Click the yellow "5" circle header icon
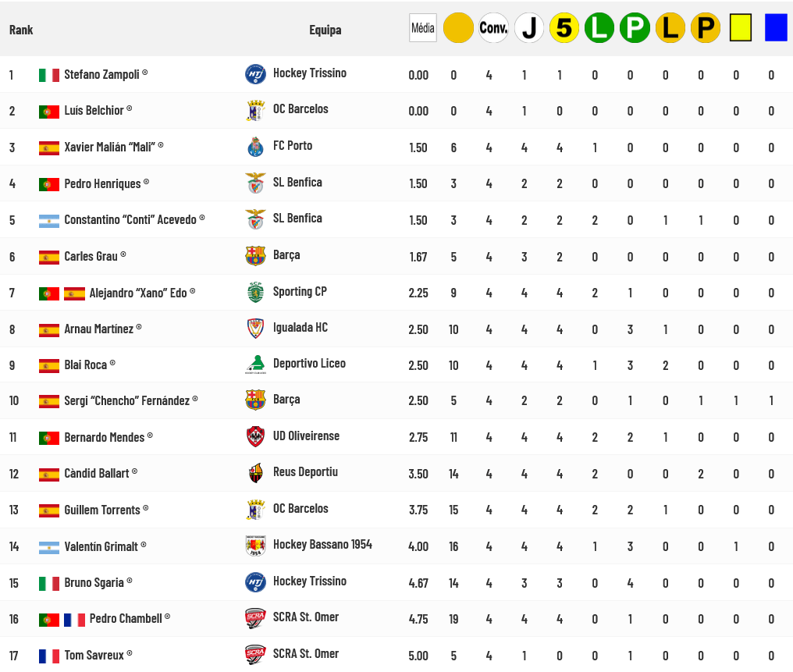 pos(564,28)
